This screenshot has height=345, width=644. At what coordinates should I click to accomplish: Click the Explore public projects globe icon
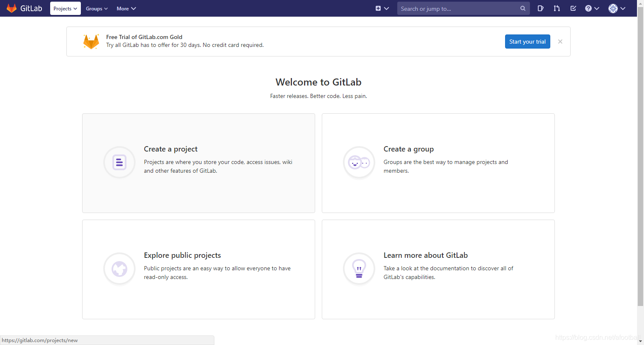(119, 269)
